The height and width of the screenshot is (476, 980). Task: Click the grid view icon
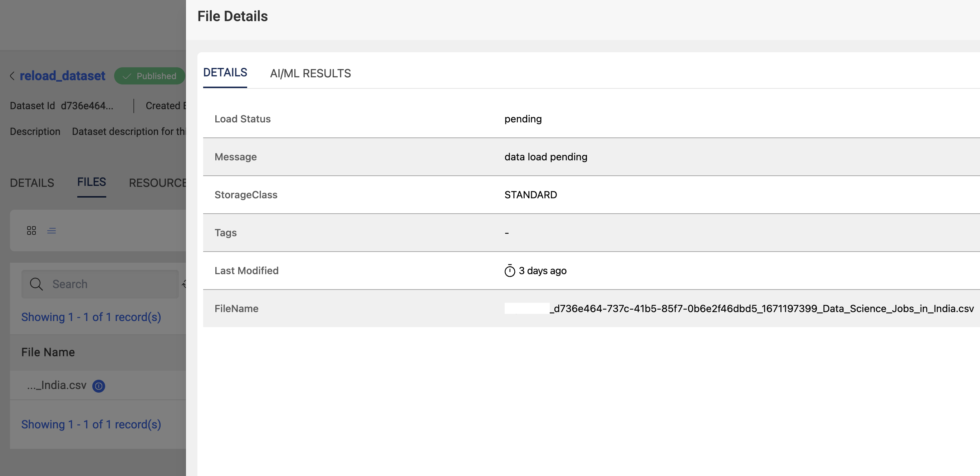tap(31, 230)
